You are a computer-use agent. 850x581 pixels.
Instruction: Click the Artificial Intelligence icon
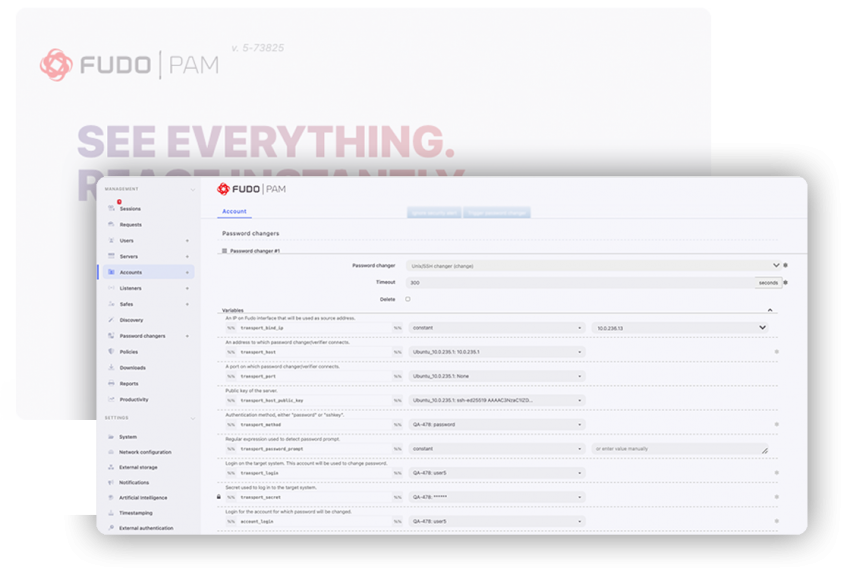[x=111, y=498]
